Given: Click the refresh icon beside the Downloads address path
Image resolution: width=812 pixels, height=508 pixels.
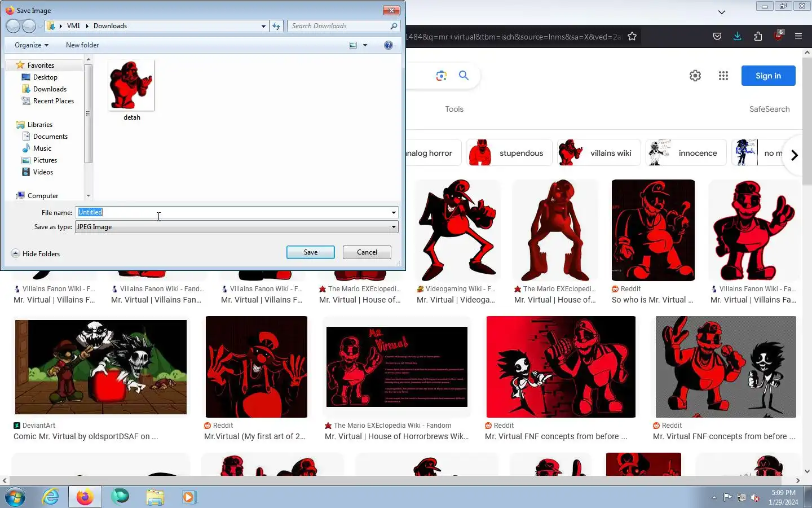Looking at the screenshot, I should pyautogui.click(x=276, y=26).
